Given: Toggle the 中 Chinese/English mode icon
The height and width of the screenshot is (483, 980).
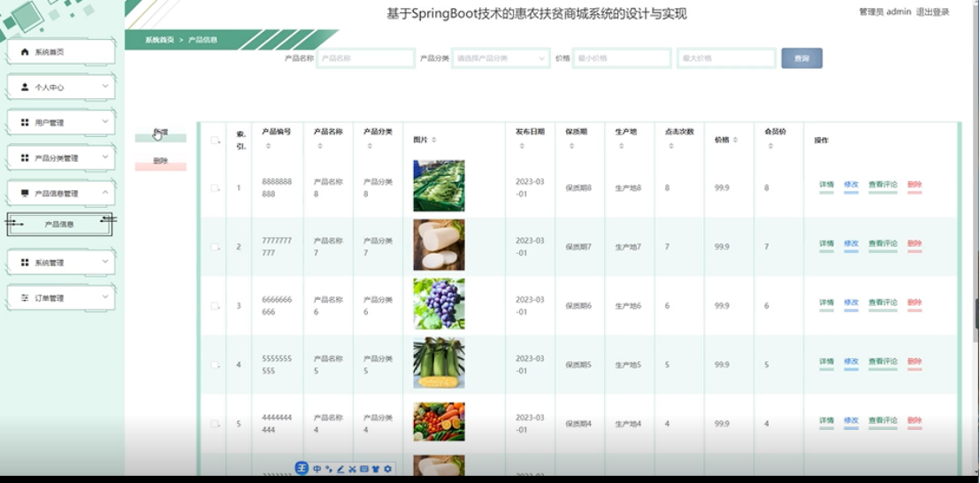Looking at the screenshot, I should [318, 469].
